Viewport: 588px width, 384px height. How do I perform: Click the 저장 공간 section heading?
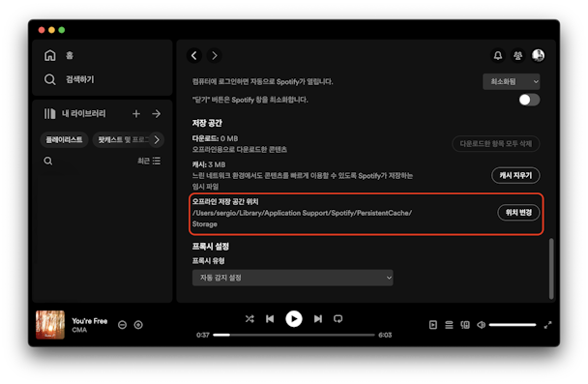(x=207, y=123)
